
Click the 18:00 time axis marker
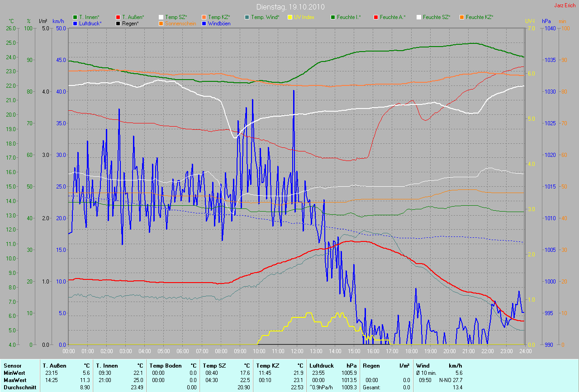(411, 351)
